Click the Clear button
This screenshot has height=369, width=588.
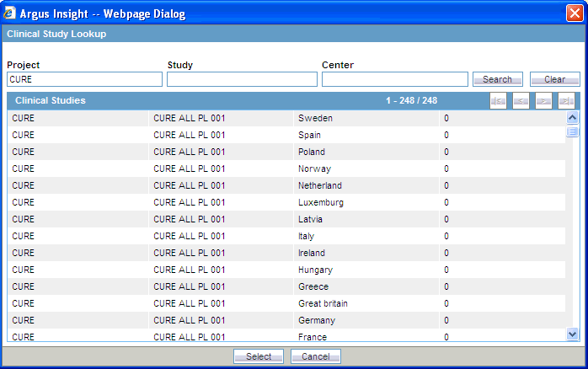[x=554, y=79]
